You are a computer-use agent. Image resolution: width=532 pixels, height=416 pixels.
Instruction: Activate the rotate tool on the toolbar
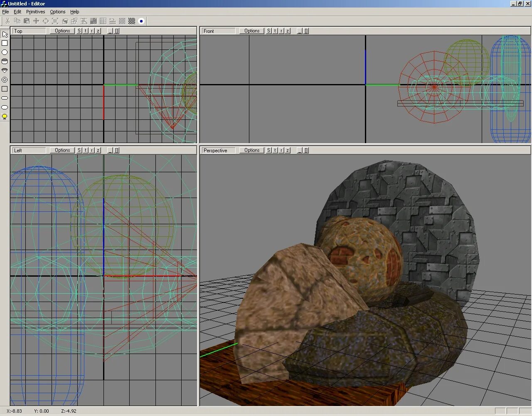[x=46, y=21]
